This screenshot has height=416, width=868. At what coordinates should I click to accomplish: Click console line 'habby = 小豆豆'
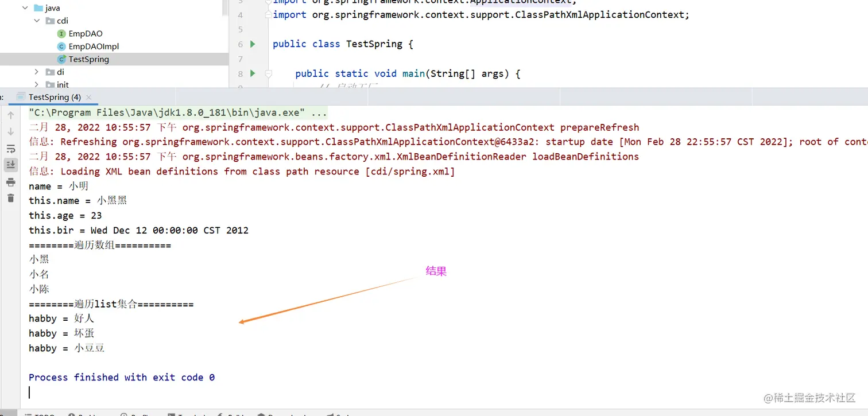click(x=67, y=348)
